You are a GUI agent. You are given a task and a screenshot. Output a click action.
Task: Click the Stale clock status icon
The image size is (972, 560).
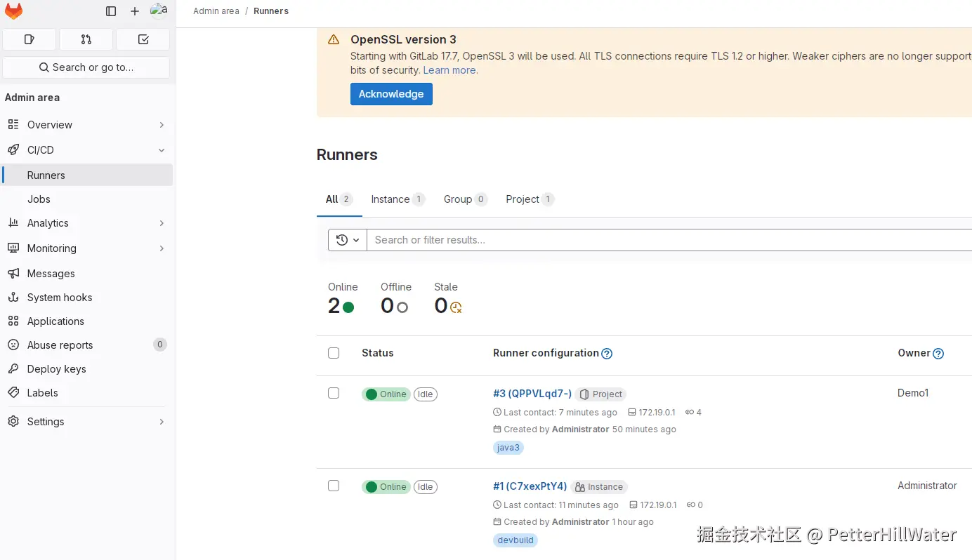point(456,307)
